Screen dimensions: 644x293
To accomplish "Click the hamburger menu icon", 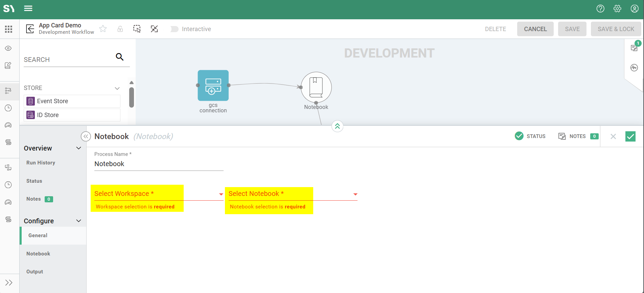I will (x=28, y=8).
